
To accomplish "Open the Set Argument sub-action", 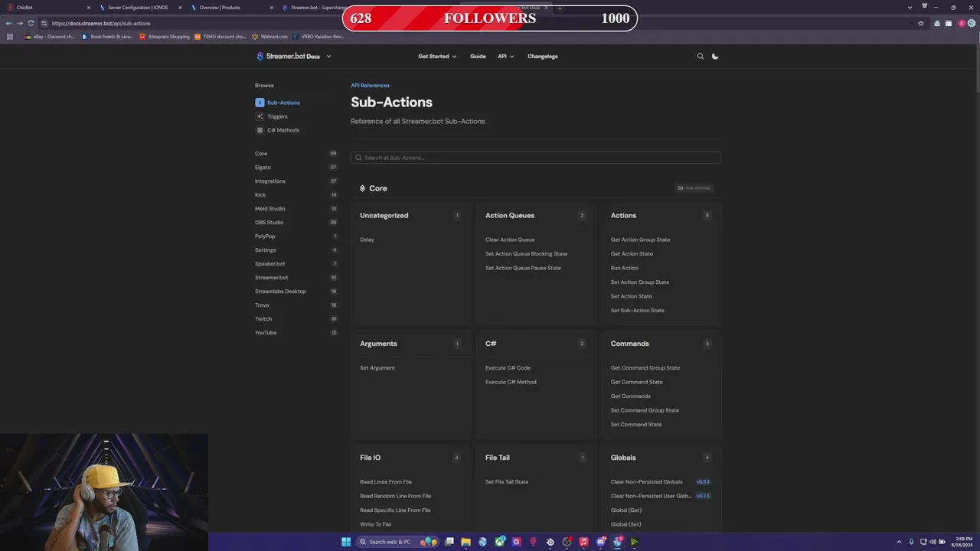I will [x=377, y=368].
